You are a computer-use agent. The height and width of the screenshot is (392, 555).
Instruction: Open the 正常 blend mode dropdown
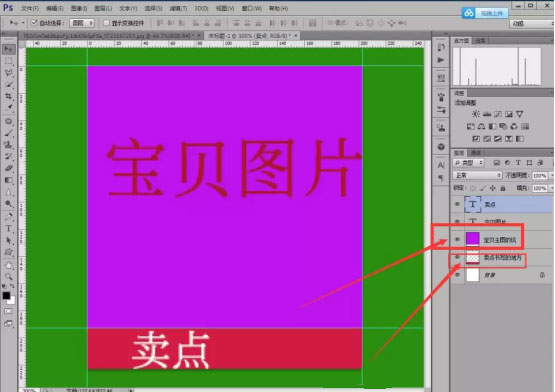tap(477, 175)
